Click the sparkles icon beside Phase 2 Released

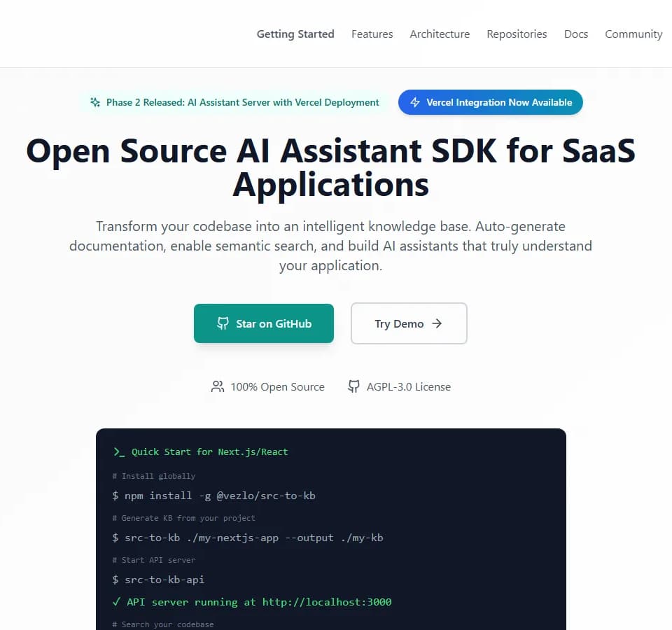(x=95, y=102)
